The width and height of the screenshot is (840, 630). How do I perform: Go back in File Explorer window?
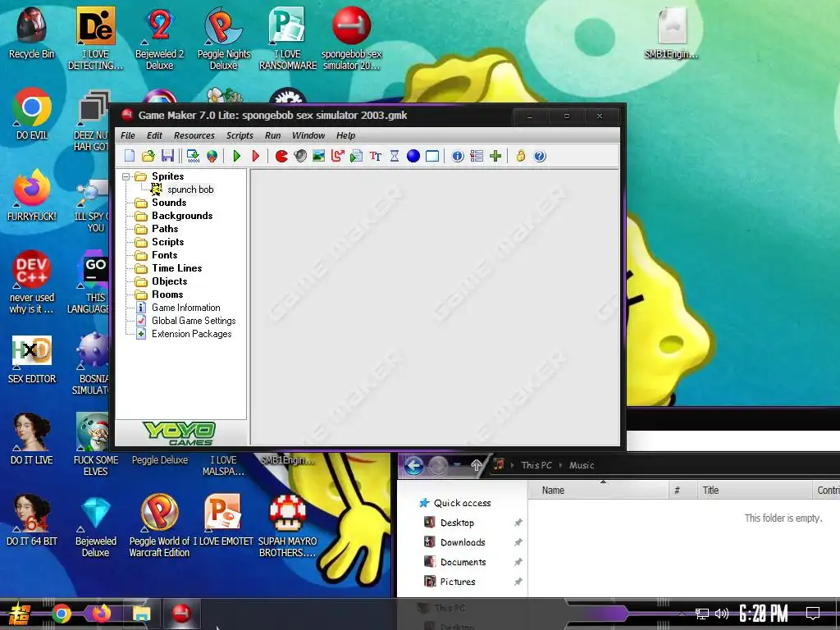click(x=413, y=465)
